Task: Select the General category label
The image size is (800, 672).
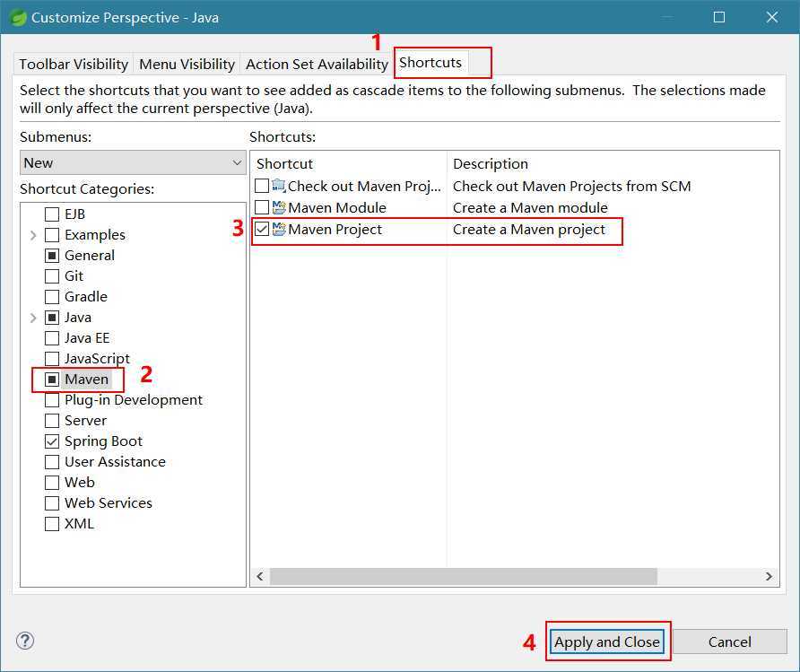Action: [90, 255]
